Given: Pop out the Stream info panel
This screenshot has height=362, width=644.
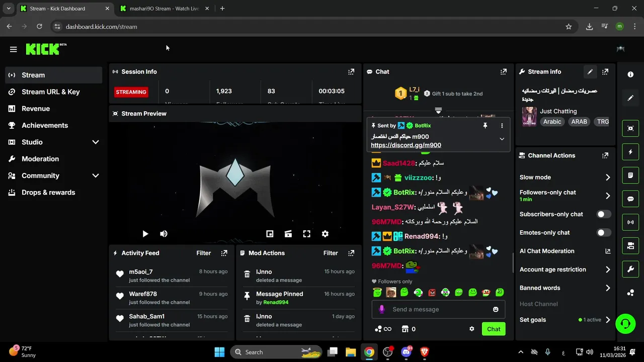Looking at the screenshot, I should pyautogui.click(x=605, y=72).
